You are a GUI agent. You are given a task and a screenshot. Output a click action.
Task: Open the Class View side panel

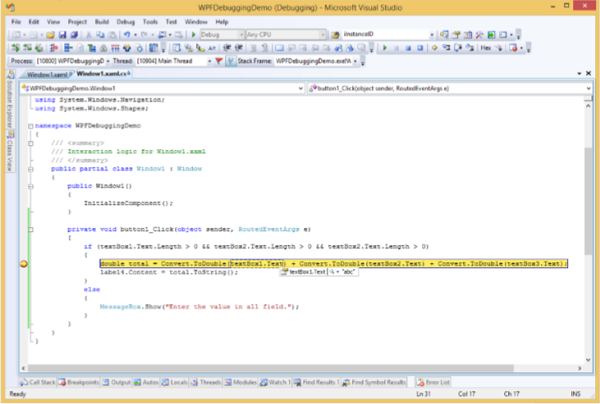point(8,155)
